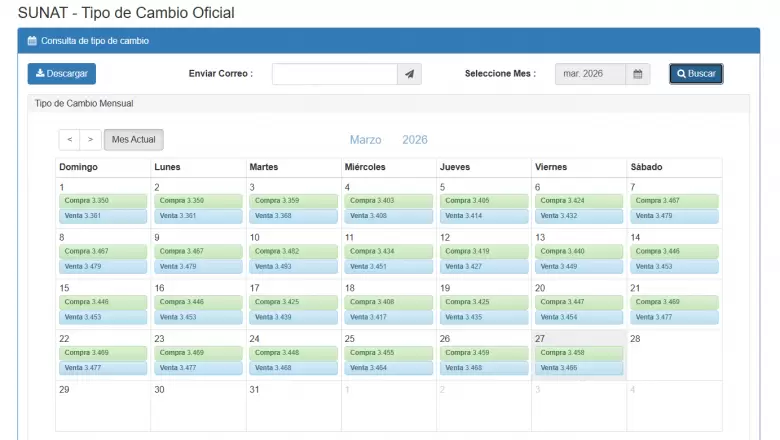780x440 pixels.
Task: Open the month picker calendar icon
Action: (x=638, y=74)
